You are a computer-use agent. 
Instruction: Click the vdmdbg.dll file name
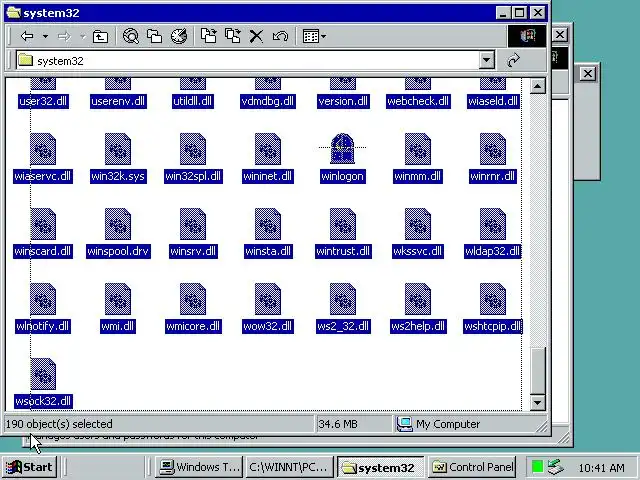pos(268,101)
